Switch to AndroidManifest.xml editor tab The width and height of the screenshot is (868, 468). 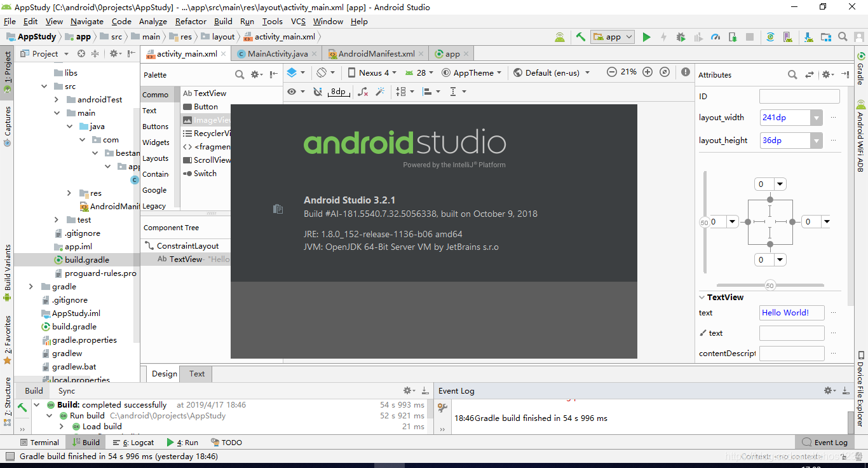coord(376,53)
